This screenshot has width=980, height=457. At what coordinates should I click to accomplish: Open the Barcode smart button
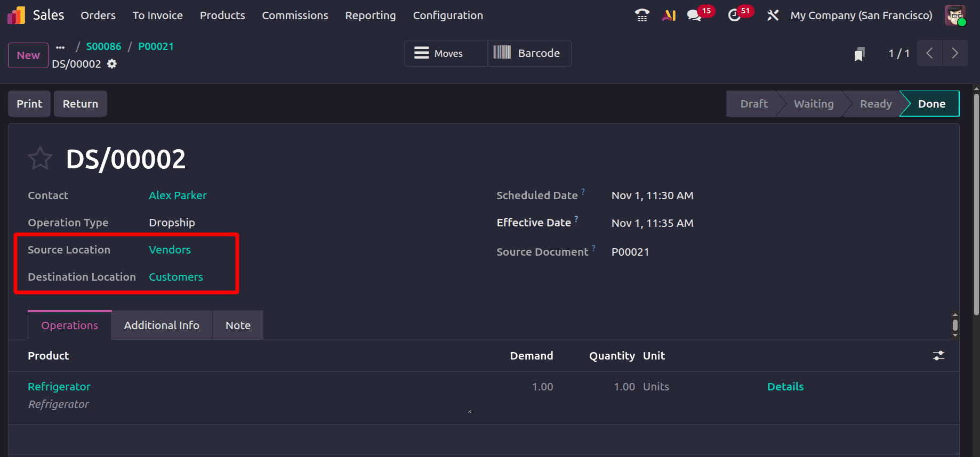tap(529, 53)
